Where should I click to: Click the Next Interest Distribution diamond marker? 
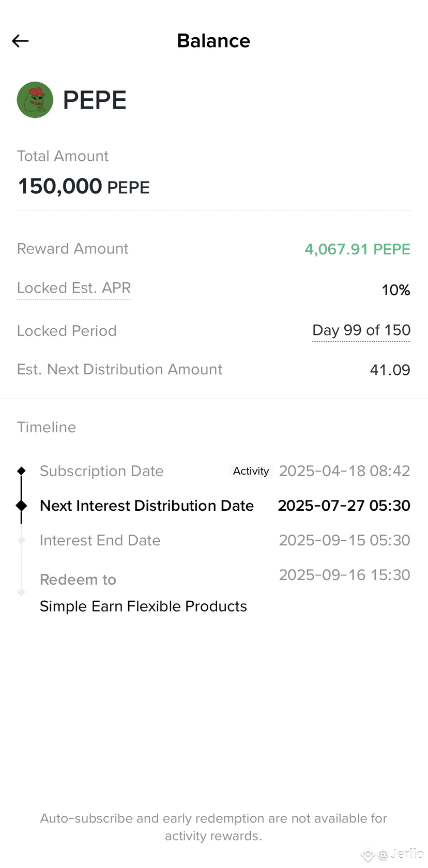[x=21, y=506]
